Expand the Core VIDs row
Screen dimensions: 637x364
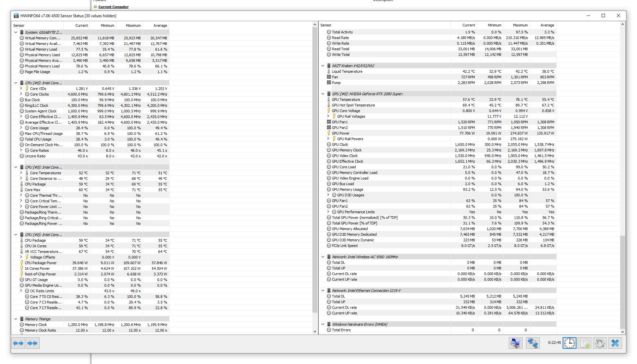click(21, 89)
